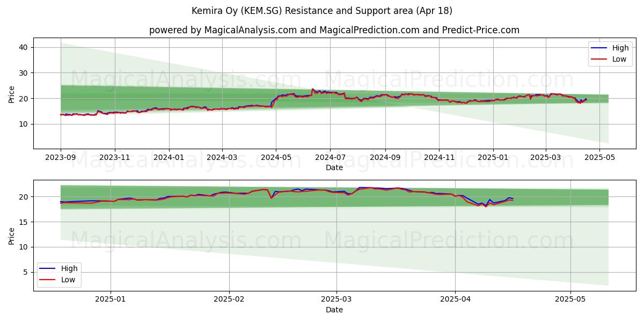Viewport: 644px width, 322px height.
Task: Click the chart title mentioning Kemira Oy (KEM.SG)
Action: pyautogui.click(x=322, y=11)
